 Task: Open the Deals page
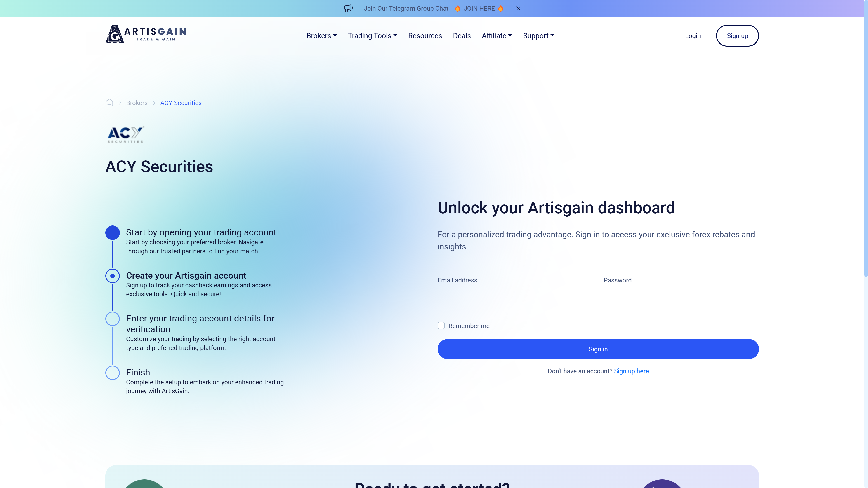(462, 36)
